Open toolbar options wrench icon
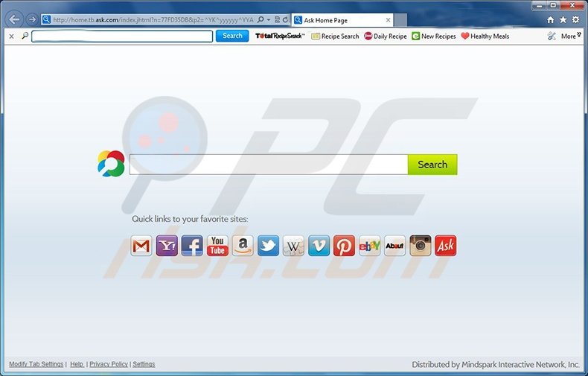The width and height of the screenshot is (588, 376). tap(552, 36)
